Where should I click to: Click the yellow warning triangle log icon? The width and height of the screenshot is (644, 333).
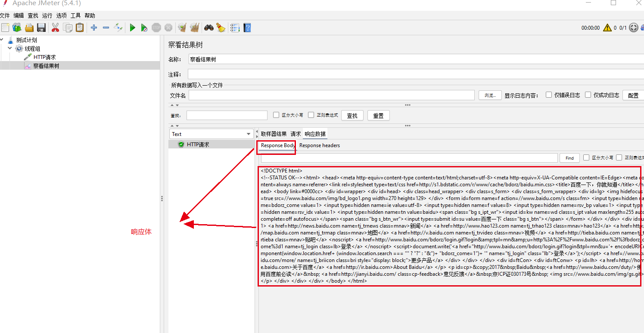(607, 28)
